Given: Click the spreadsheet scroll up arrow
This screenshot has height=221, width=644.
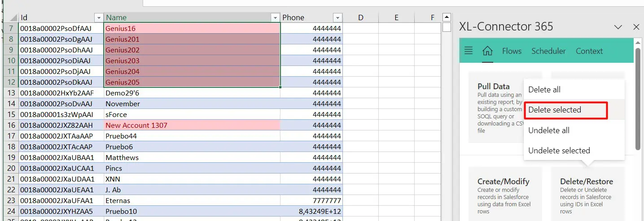Looking at the screenshot, I should pyautogui.click(x=446, y=17).
